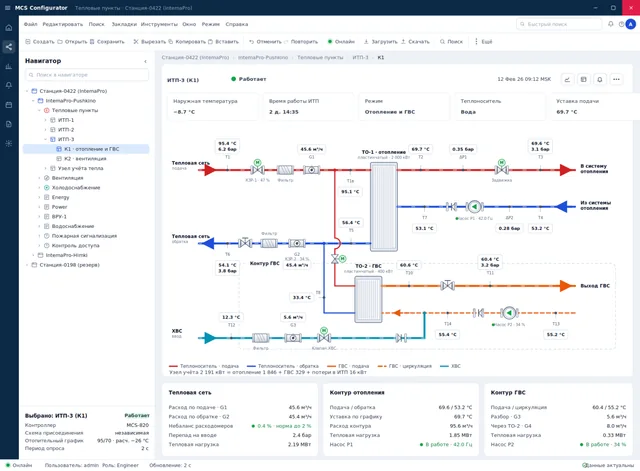Open the Закладки menu
The width and height of the screenshot is (640, 471).
coord(124,24)
